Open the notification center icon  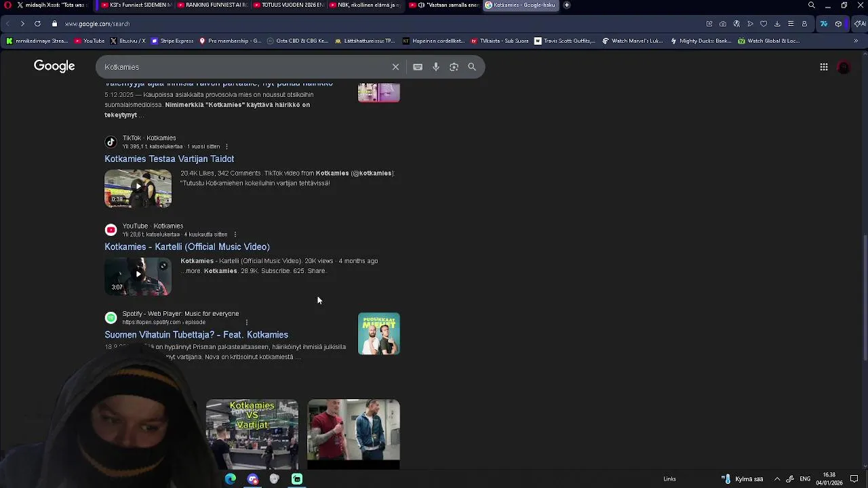pyautogui.click(x=854, y=479)
